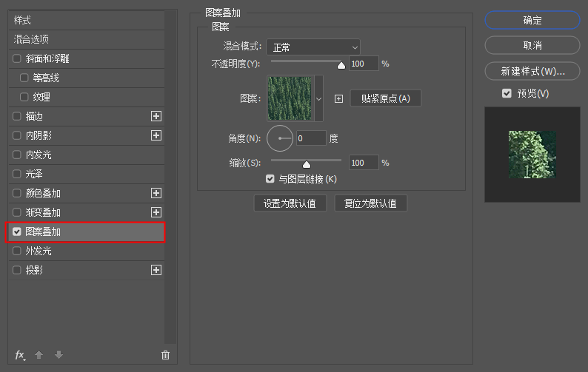Viewport: 588px width, 372px height.
Task: Click the 缩放 slider handle
Action: [x=307, y=164]
